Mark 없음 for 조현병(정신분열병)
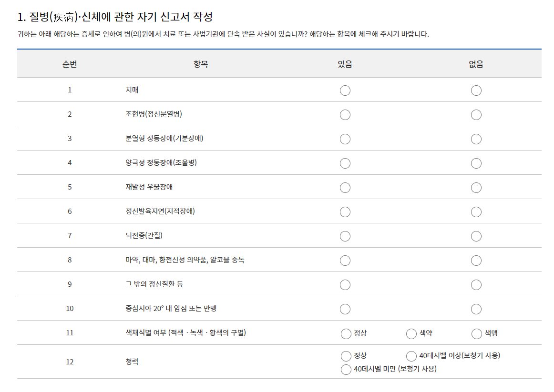Viewport: 554px width, 392px height. coord(476,114)
